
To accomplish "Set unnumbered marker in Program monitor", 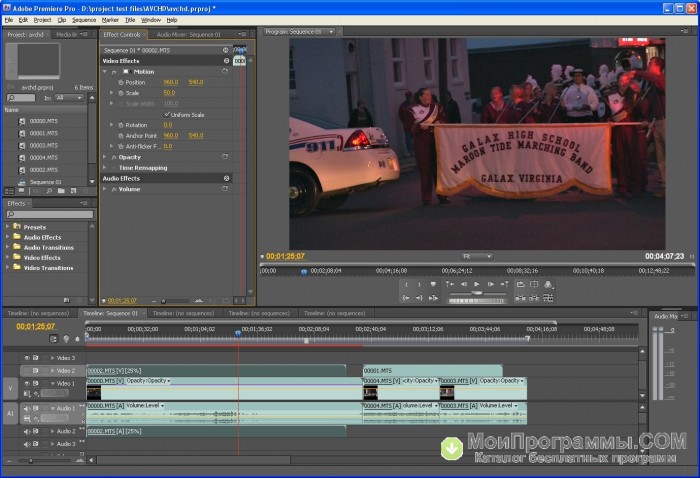I will point(433,284).
